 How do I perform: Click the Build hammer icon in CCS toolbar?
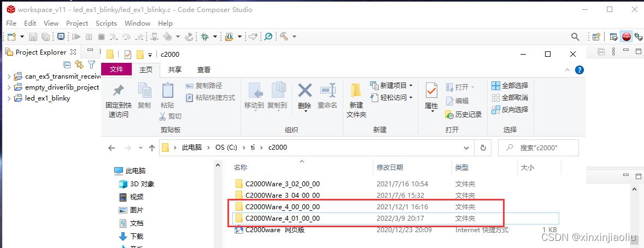point(284,37)
